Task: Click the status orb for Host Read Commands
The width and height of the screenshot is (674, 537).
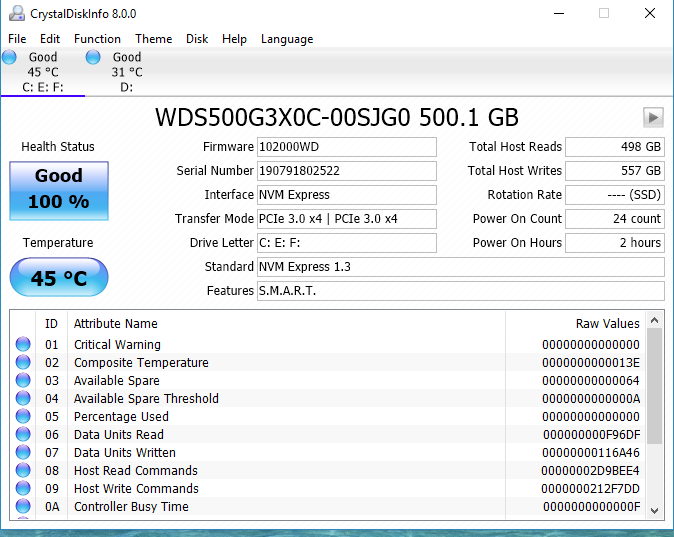Action: 23,470
